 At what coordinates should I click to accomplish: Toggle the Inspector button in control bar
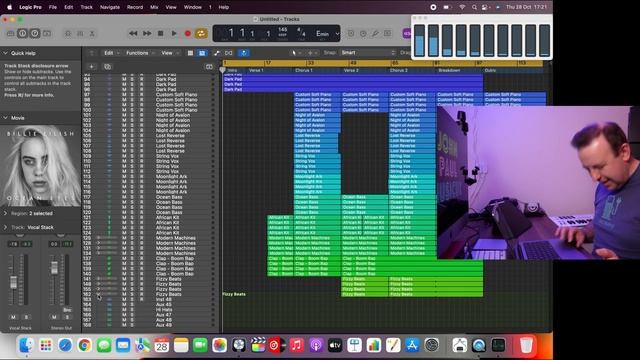(x=22, y=33)
